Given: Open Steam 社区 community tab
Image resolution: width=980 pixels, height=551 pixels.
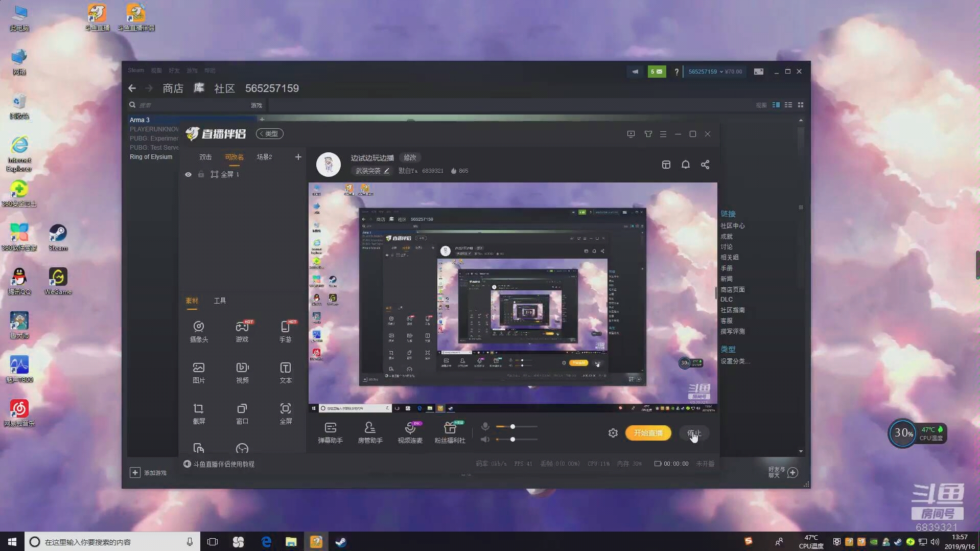Looking at the screenshot, I should pos(225,88).
